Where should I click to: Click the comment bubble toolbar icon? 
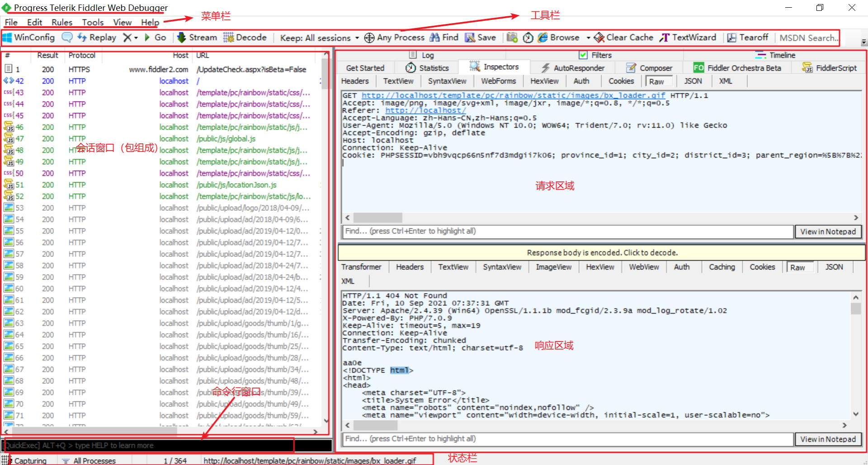[67, 38]
